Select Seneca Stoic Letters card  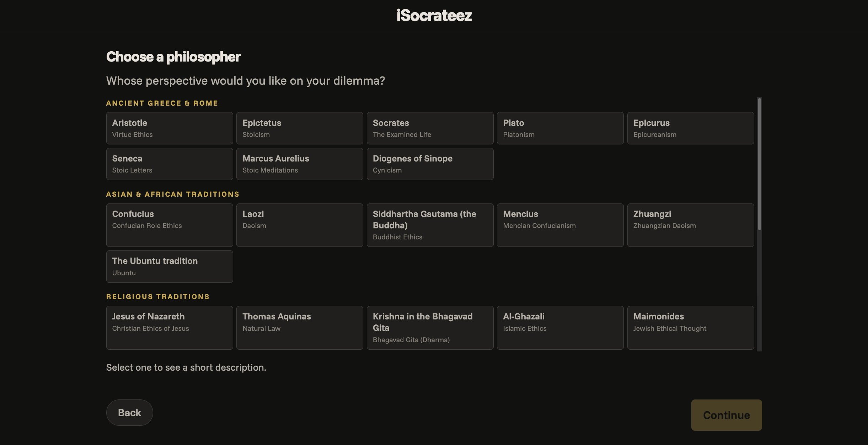[x=170, y=164]
